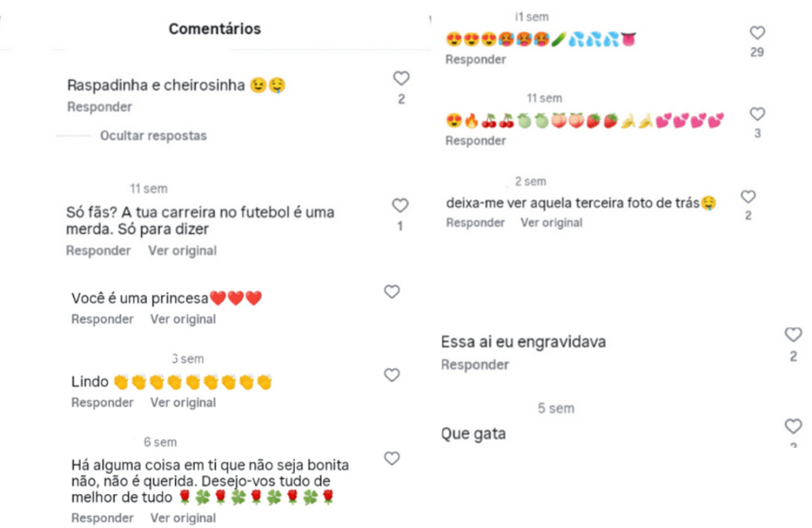Like the 'Lindo' clapping hands comment
The height and width of the screenshot is (528, 812).
pos(392,375)
